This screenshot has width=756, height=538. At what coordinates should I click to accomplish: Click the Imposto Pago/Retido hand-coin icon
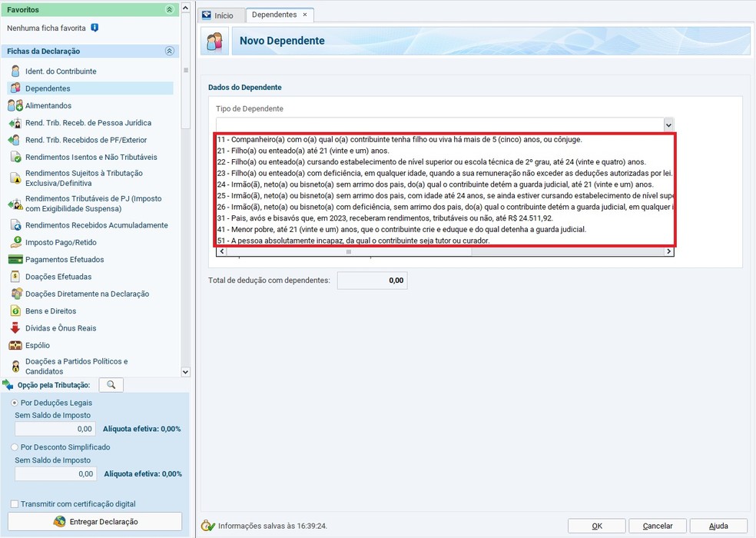tap(16, 242)
